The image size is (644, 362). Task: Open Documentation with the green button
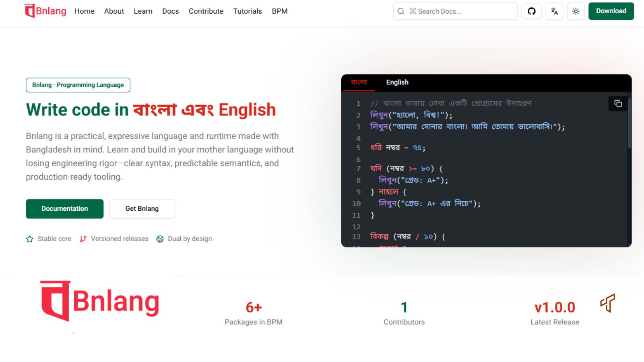tap(64, 208)
